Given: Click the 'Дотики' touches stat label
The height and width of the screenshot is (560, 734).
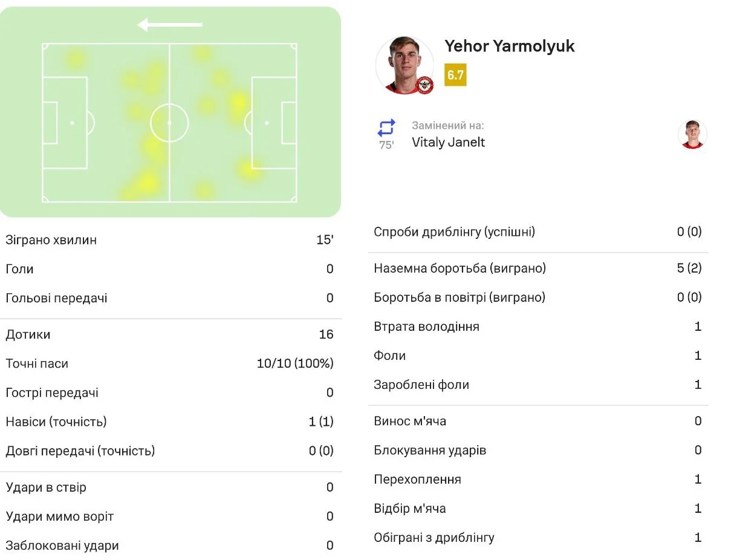Looking at the screenshot, I should pyautogui.click(x=28, y=334).
